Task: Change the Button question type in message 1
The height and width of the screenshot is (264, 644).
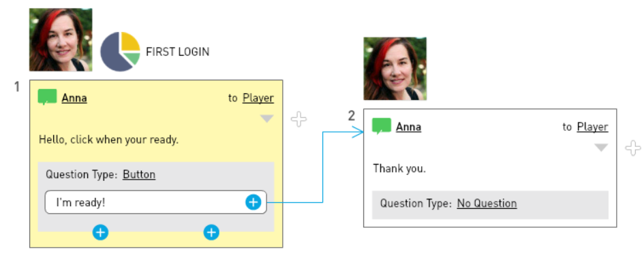Action: [139, 175]
